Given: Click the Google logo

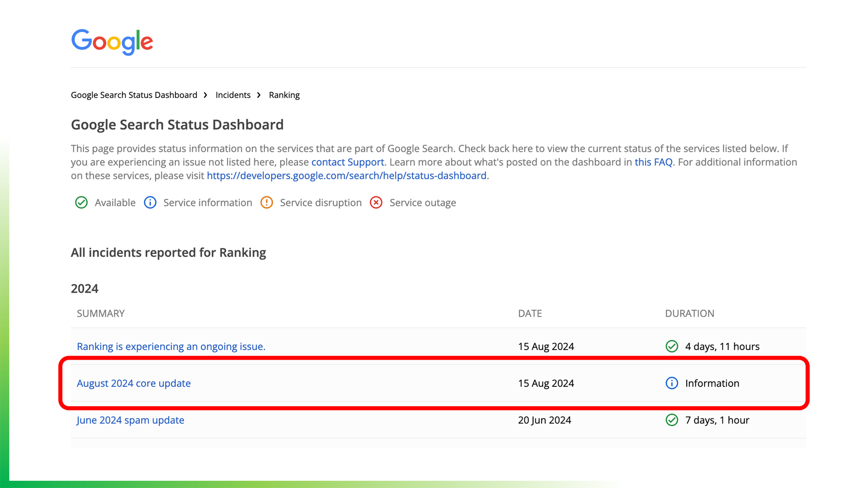Looking at the screenshot, I should [112, 42].
